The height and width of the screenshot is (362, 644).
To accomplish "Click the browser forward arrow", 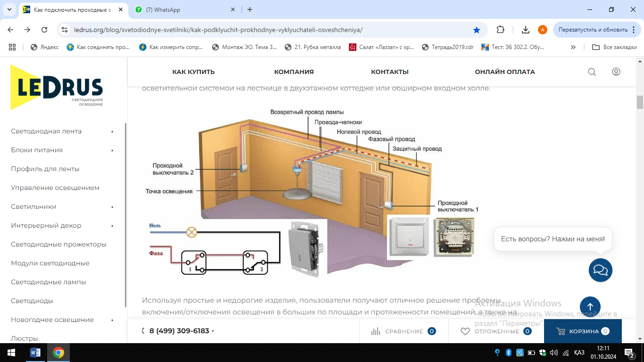I will click(x=27, y=30).
